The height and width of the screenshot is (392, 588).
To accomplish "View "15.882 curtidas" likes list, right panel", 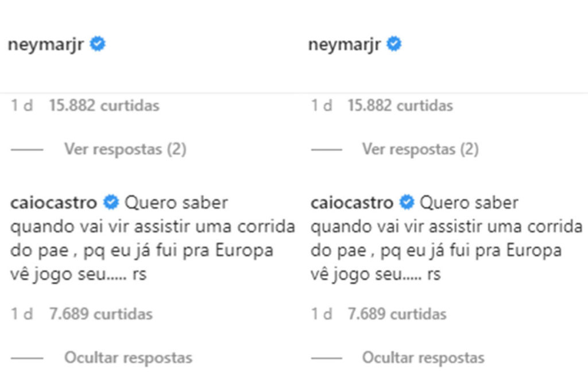I will [400, 106].
